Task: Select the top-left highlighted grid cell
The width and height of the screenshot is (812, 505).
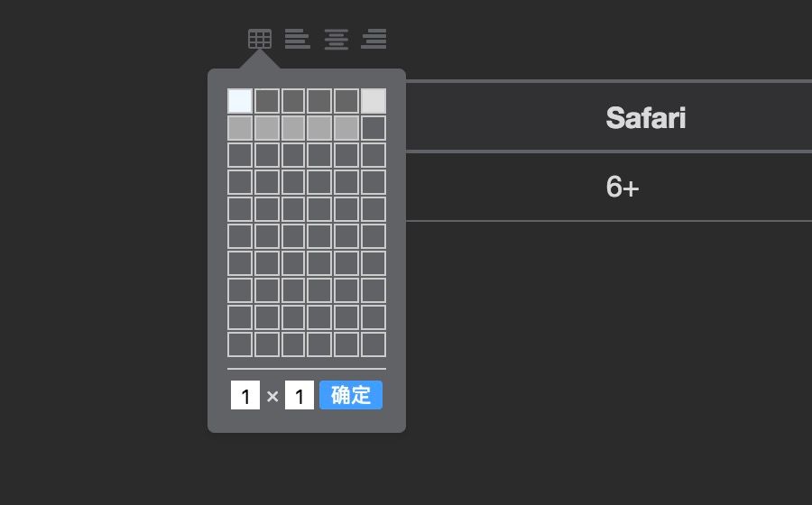Action: 240,101
